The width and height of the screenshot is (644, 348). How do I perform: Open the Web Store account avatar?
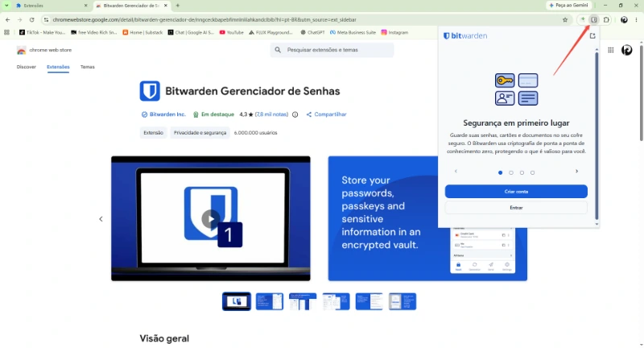627,50
